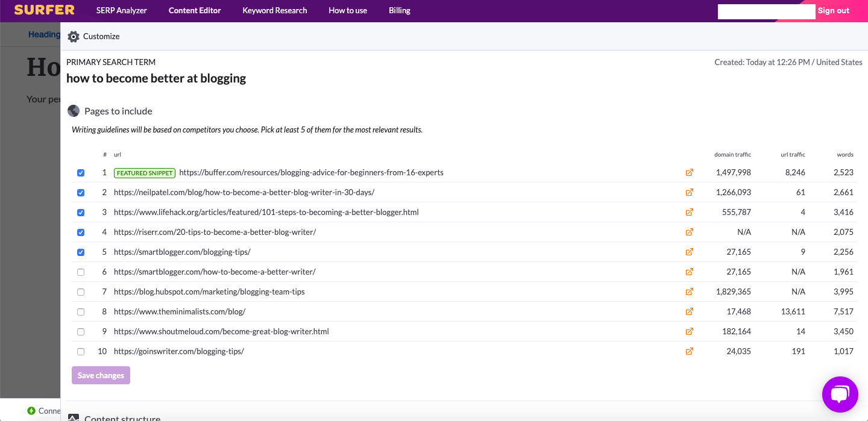
Task: Select the blog.hubspot.com competitor checkbox
Action: tap(81, 292)
